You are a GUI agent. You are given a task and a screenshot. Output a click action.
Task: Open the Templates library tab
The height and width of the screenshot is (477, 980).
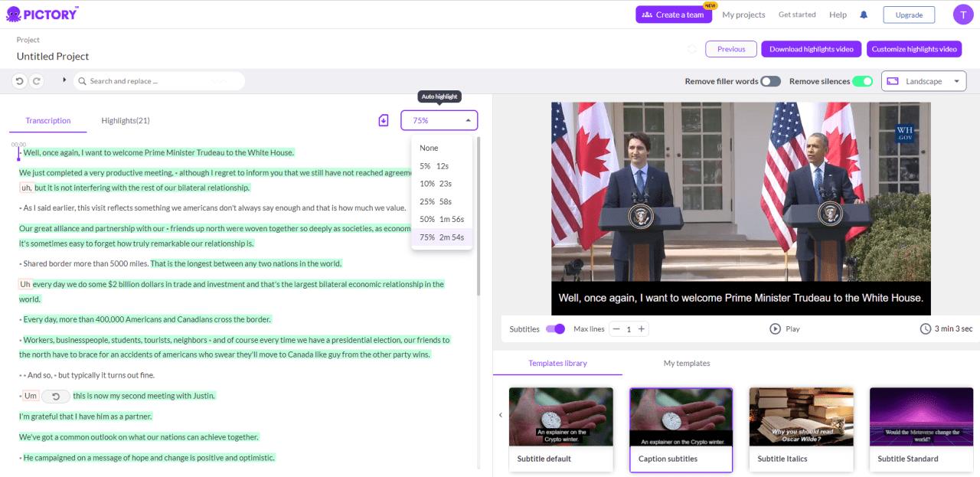(x=557, y=363)
